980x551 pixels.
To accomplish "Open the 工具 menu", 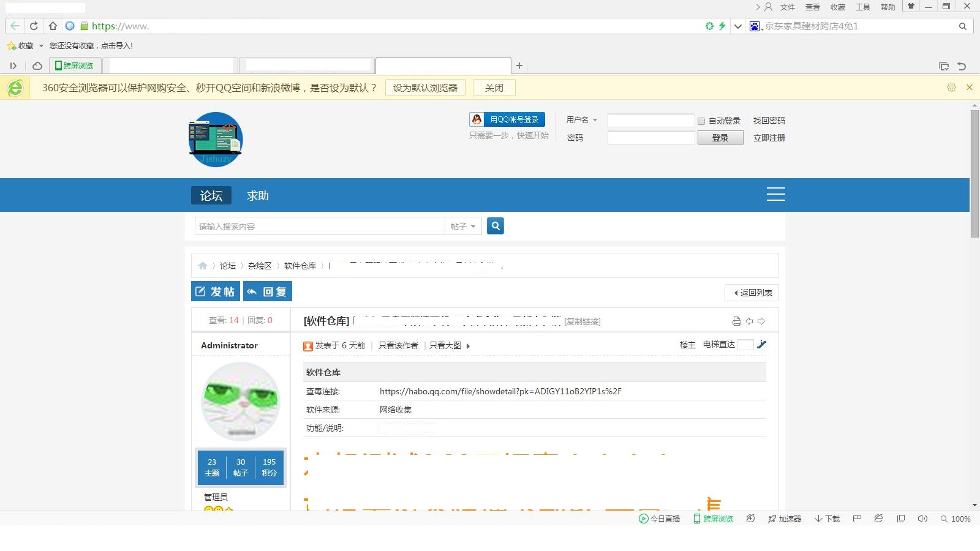I will 863,7.
